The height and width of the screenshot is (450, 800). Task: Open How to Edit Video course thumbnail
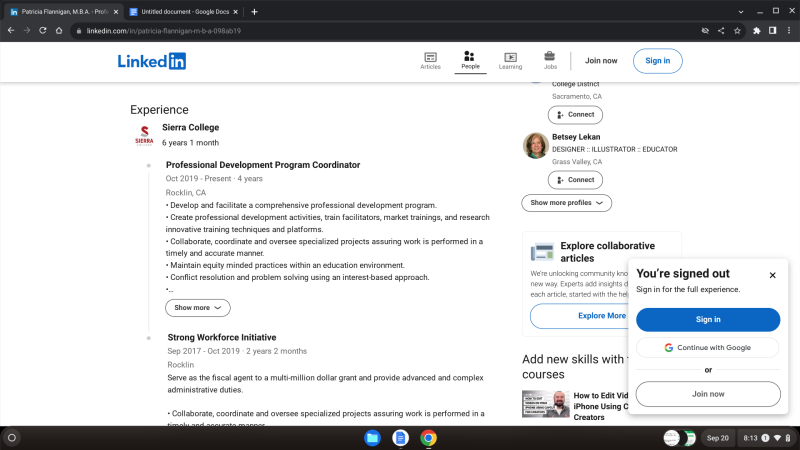[x=545, y=404]
